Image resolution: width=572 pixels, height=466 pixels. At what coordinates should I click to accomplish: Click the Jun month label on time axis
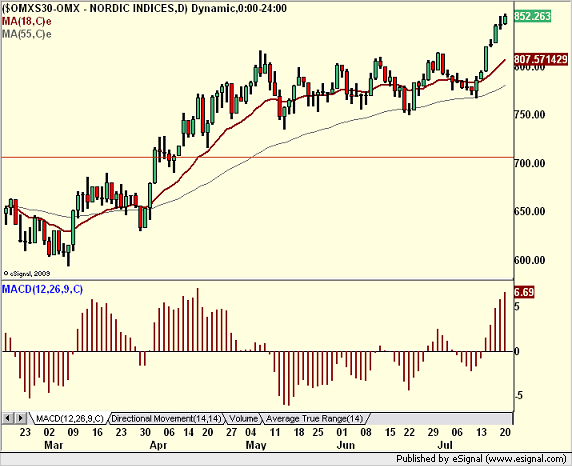pos(345,445)
